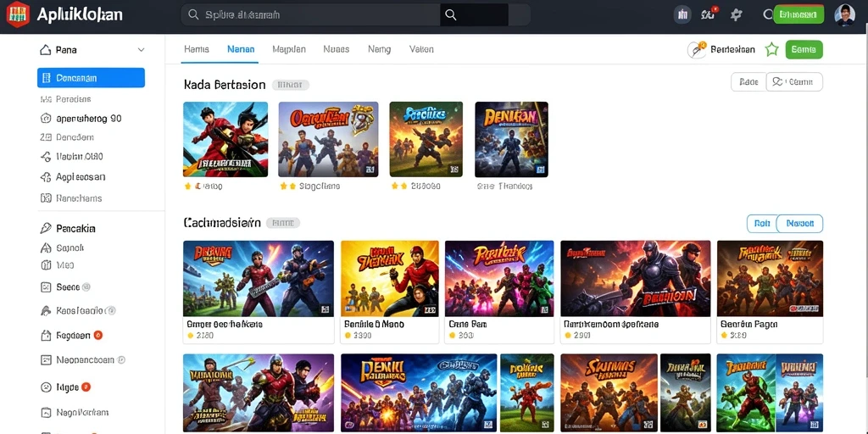Click the green button in the top bar
The width and height of the screenshot is (868, 434).
[x=798, y=14]
